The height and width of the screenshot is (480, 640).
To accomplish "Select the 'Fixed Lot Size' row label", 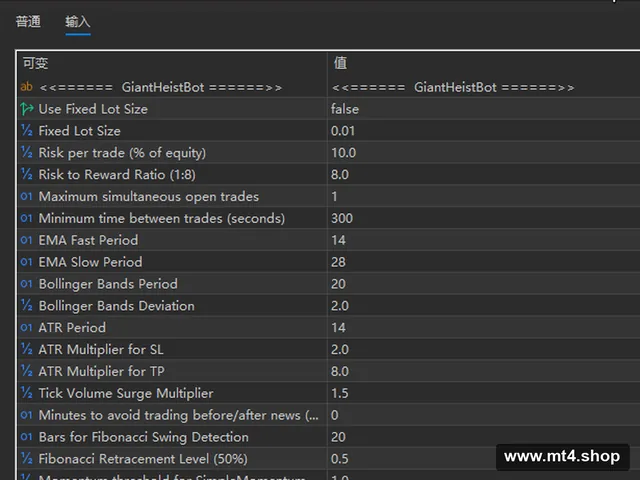I will click(80, 131).
